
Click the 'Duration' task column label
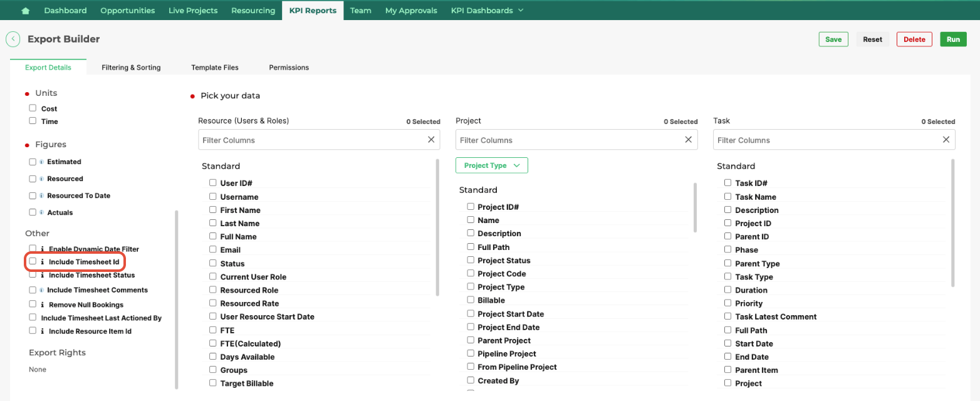(x=751, y=290)
